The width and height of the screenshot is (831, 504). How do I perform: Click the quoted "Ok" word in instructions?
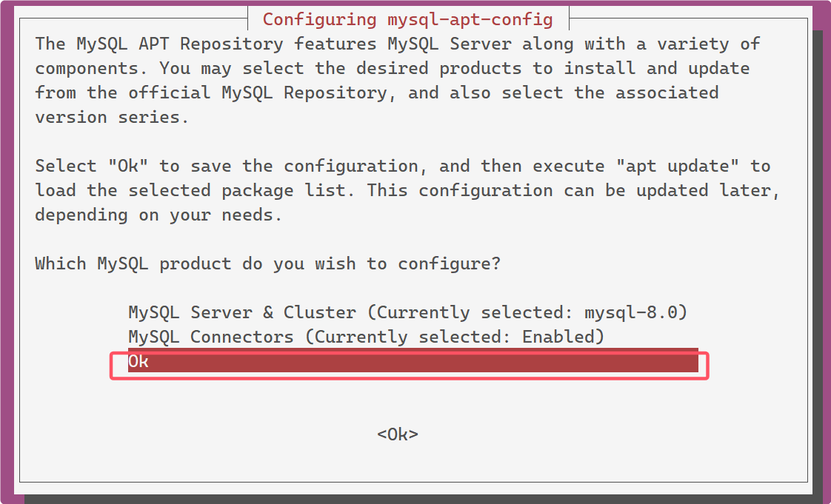[x=127, y=167]
